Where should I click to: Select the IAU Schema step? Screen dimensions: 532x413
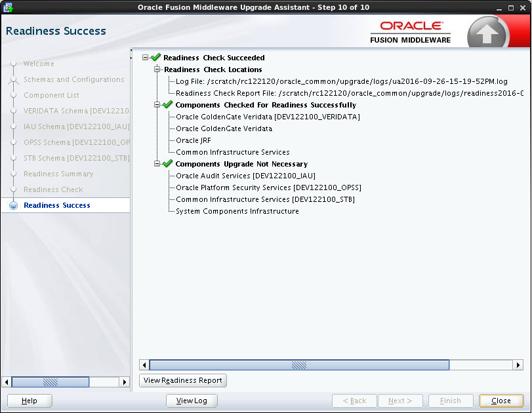76,127
